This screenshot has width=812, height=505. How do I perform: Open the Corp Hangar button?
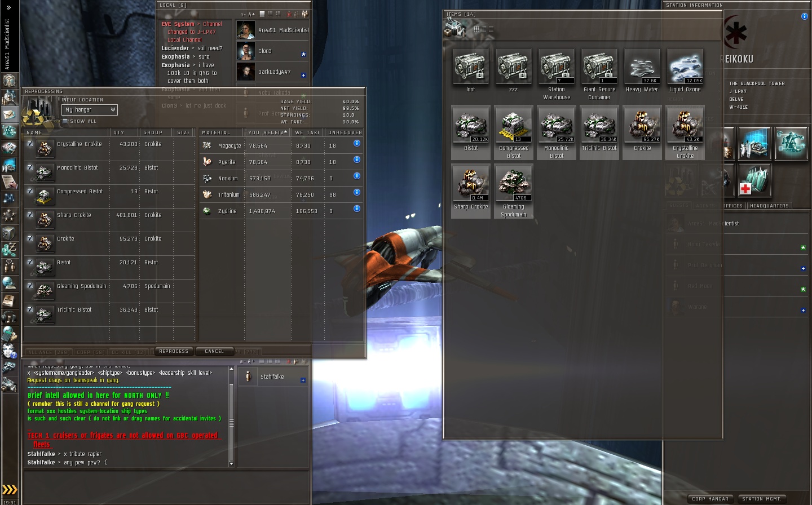710,499
